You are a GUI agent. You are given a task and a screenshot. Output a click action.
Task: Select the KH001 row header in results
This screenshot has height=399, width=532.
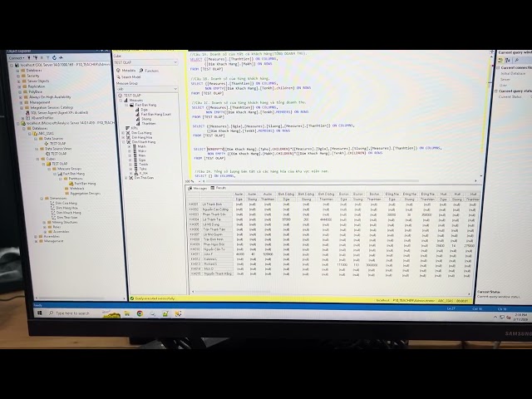point(193,204)
